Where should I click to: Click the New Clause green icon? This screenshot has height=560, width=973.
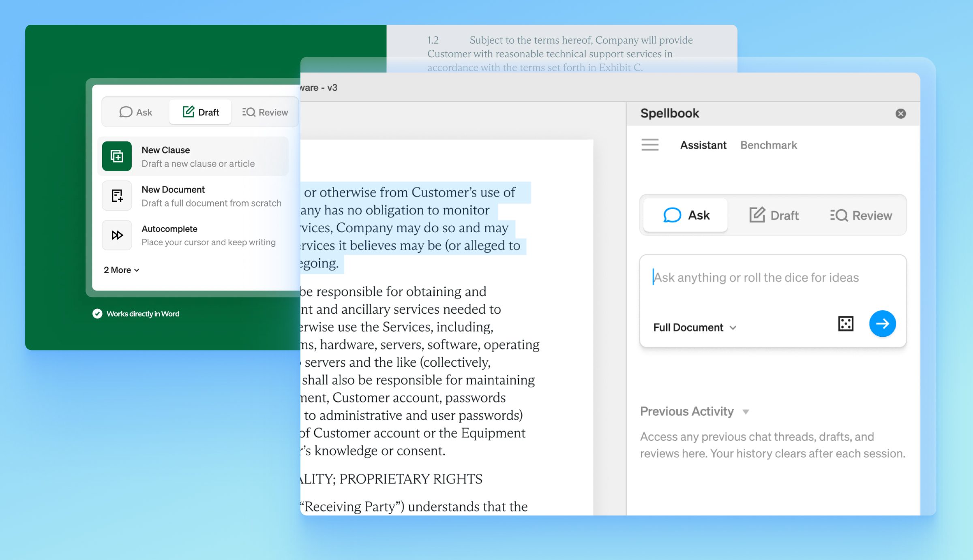pyautogui.click(x=117, y=156)
